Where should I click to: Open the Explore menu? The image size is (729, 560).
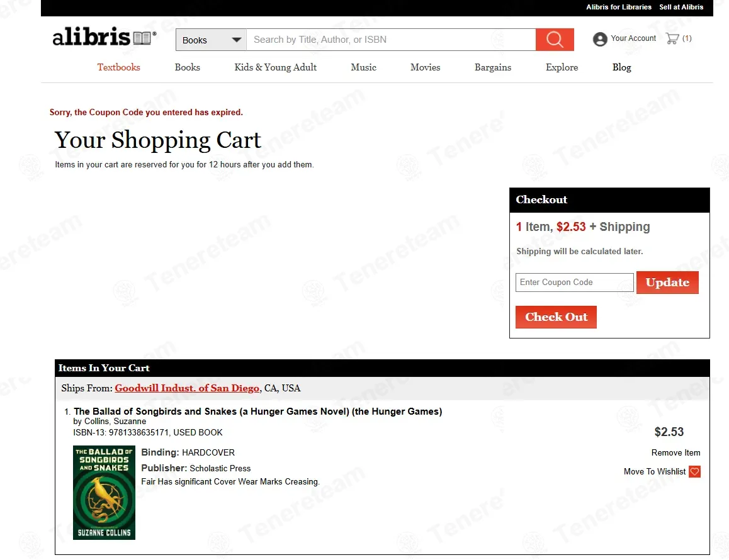pos(562,67)
